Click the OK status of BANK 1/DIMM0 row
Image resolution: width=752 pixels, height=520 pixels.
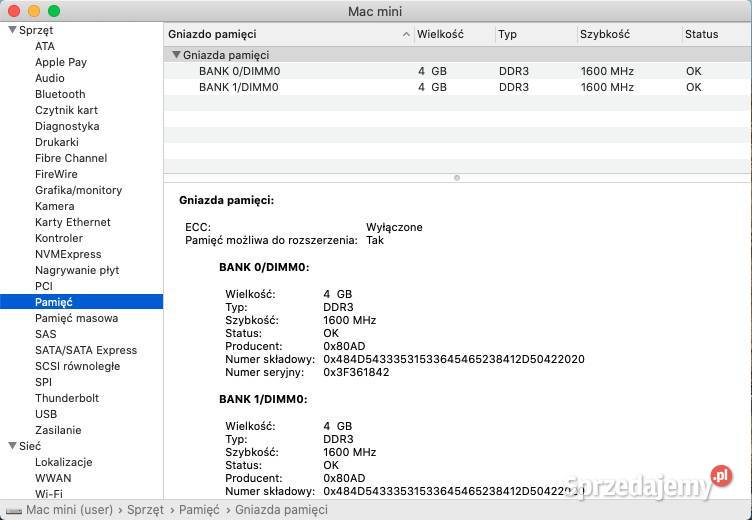[693, 87]
